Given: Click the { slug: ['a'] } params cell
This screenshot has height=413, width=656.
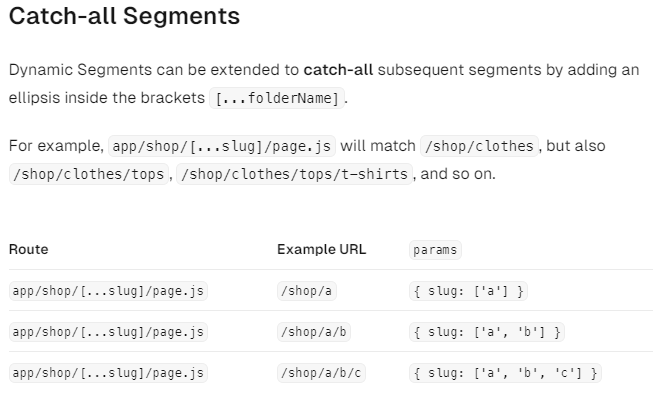Looking at the screenshot, I should [x=468, y=291].
